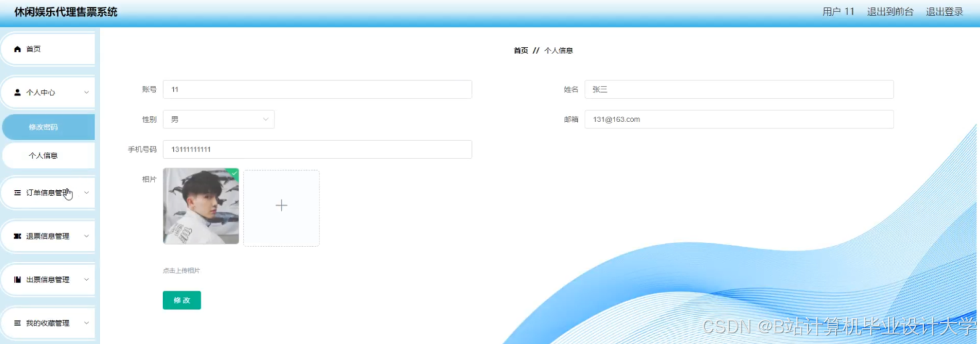This screenshot has height=344, width=980.
Task: Click the 账号 input field
Action: tap(318, 89)
